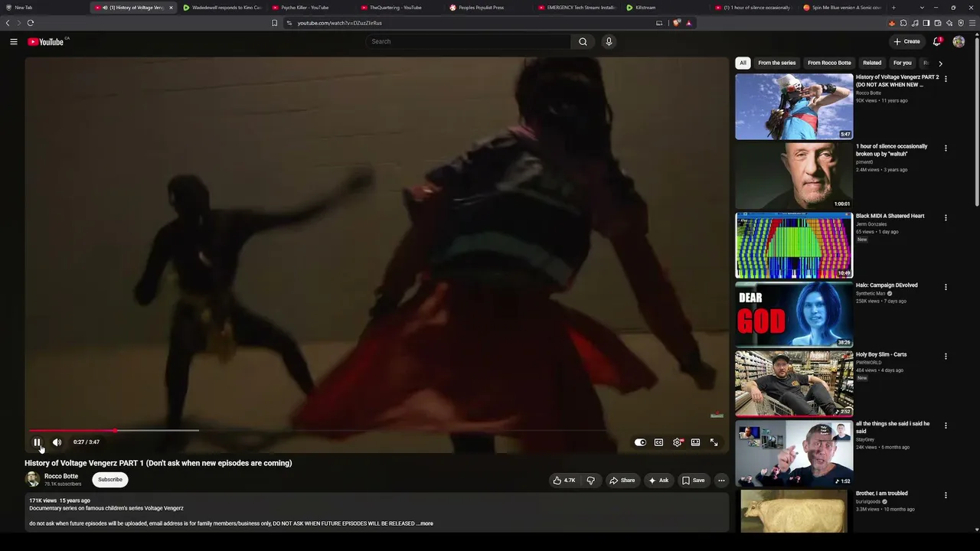Open the VPN shield icon
Screen dimensions: 980x551
pos(961,23)
